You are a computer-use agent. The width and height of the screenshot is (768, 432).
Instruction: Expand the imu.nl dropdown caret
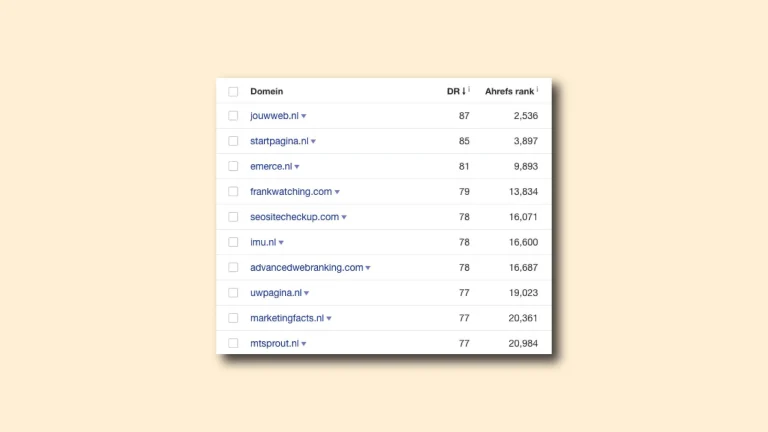click(281, 243)
